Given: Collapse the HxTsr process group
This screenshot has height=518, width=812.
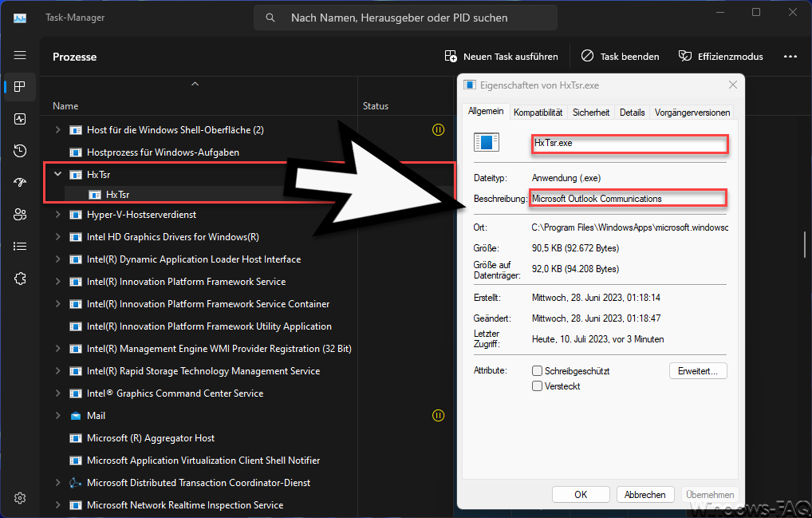Looking at the screenshot, I should click(x=58, y=175).
